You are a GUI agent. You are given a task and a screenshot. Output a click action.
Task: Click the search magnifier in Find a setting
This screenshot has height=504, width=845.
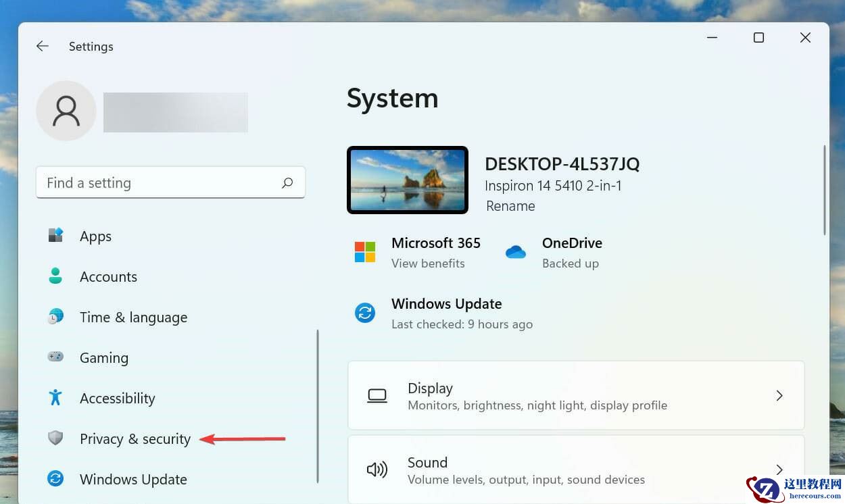(287, 182)
